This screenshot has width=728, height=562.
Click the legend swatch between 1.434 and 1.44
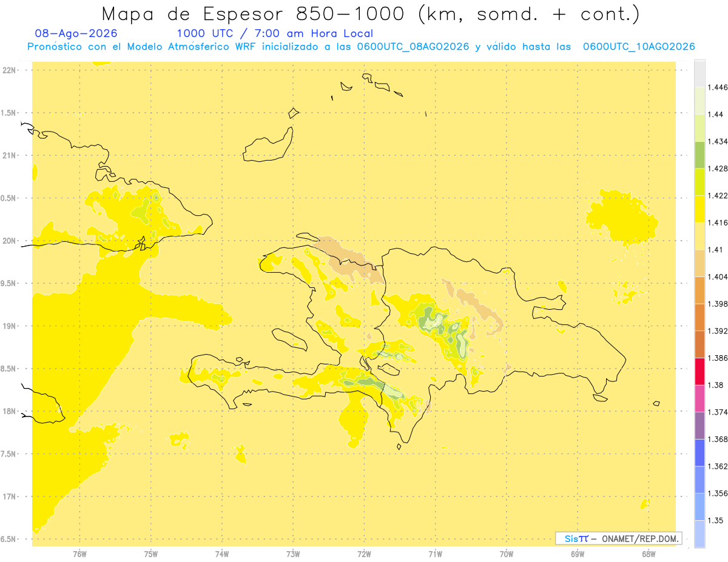coord(699,128)
